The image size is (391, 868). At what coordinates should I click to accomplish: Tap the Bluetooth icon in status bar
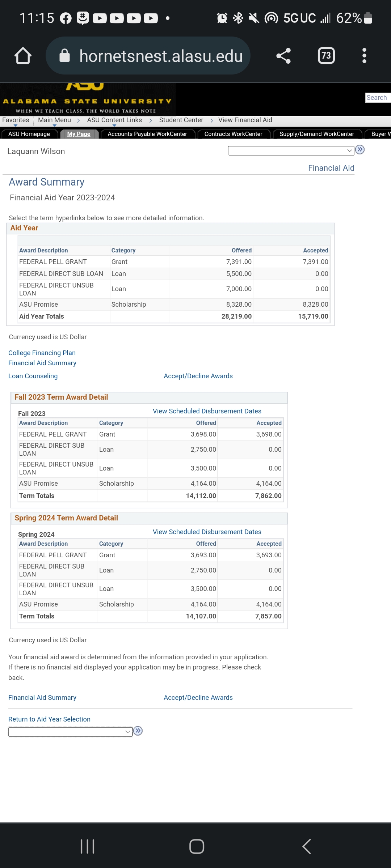(x=238, y=18)
